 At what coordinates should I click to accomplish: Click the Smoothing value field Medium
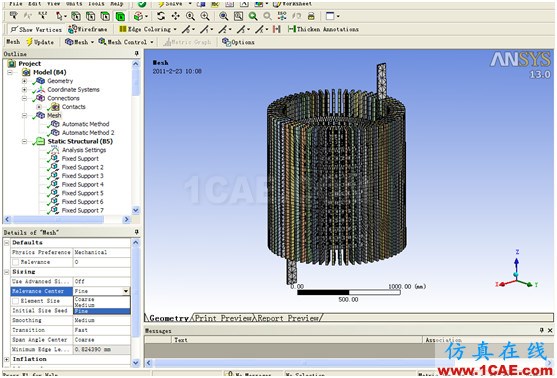click(x=102, y=320)
